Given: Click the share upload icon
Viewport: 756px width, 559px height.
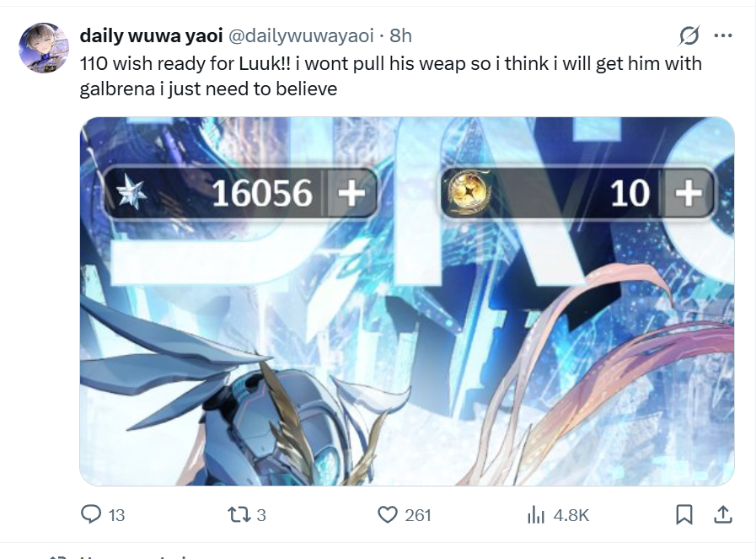Looking at the screenshot, I should pyautogui.click(x=723, y=514).
